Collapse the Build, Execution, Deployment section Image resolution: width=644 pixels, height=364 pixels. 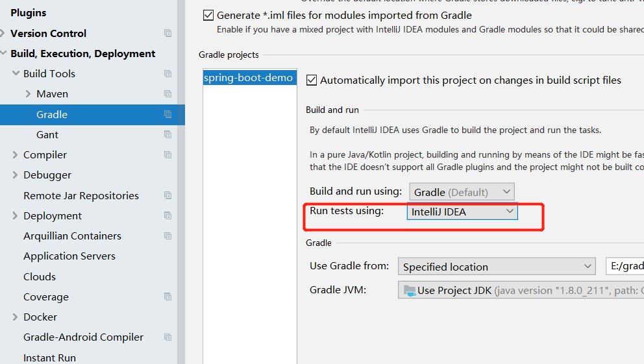coord(3,53)
